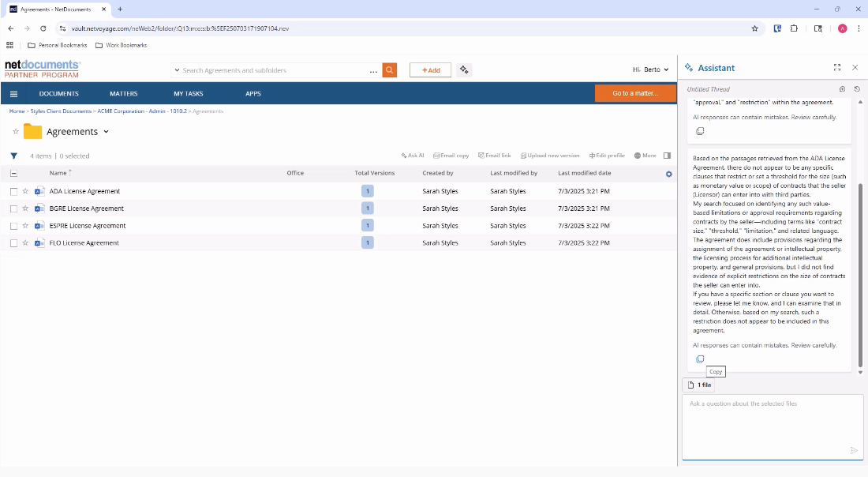
Task: Bookmark this page with star icon
Action: [754, 28]
